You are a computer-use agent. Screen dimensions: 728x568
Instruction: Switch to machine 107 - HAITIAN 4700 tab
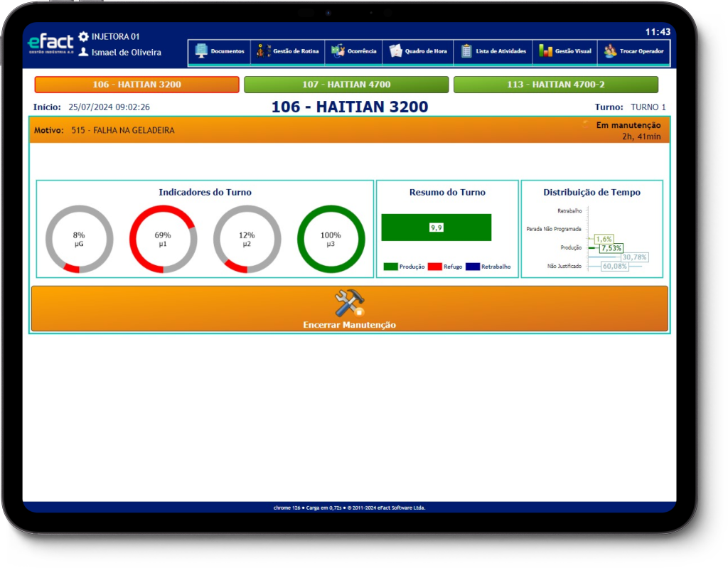tap(346, 85)
